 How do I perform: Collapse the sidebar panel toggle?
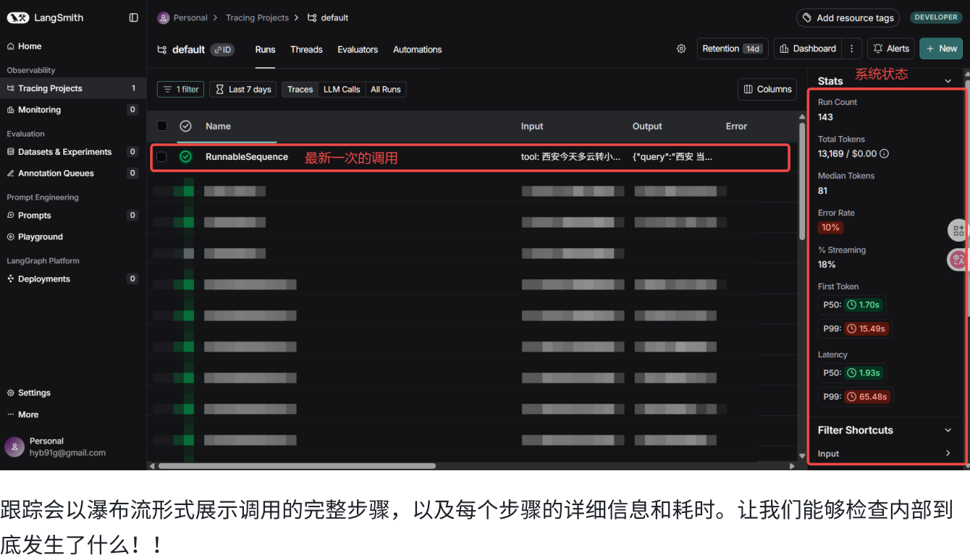pyautogui.click(x=133, y=17)
